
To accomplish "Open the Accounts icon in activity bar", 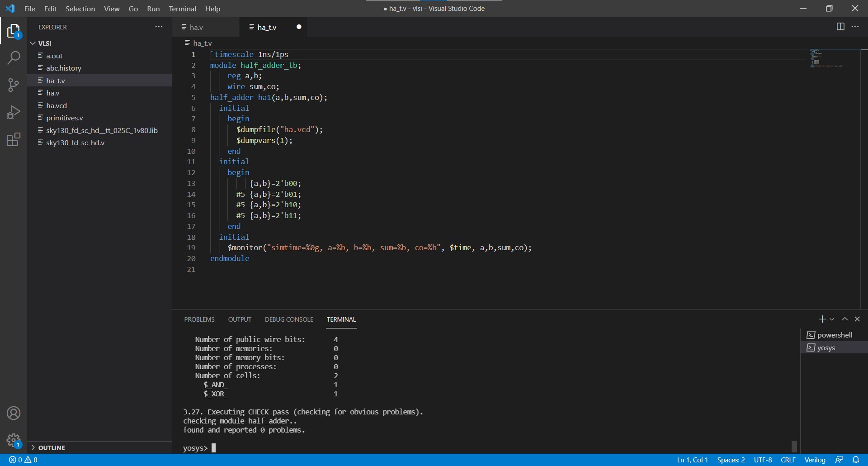I will (x=14, y=413).
